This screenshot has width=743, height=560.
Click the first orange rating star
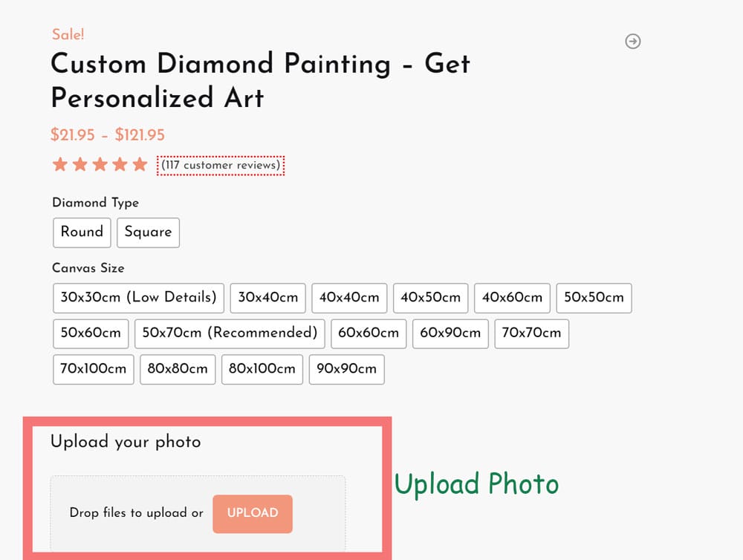tap(59, 164)
